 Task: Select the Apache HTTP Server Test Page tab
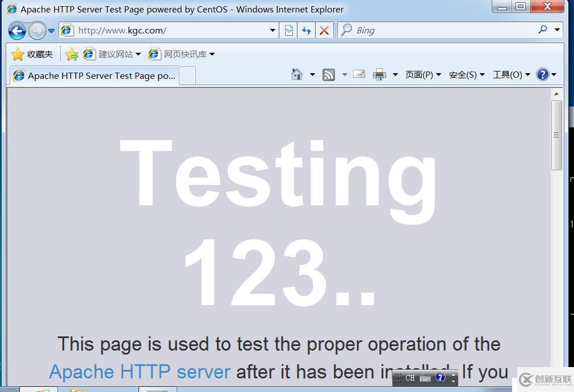[94, 75]
